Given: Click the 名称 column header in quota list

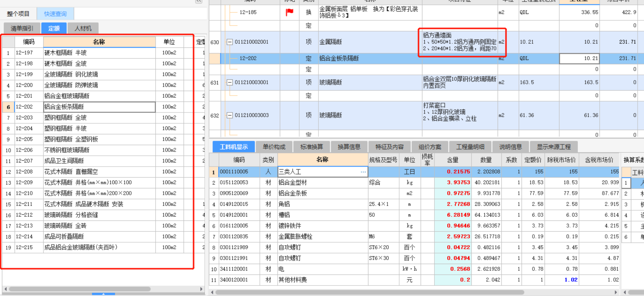Looking at the screenshot, I should click(x=99, y=42).
